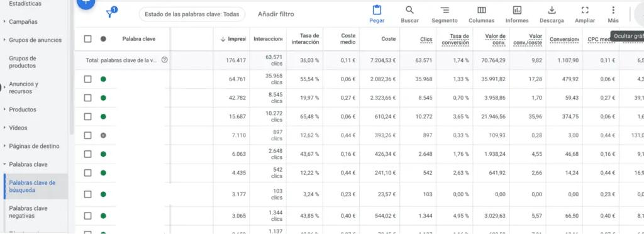Sort by Coste medio column header

tap(348, 39)
